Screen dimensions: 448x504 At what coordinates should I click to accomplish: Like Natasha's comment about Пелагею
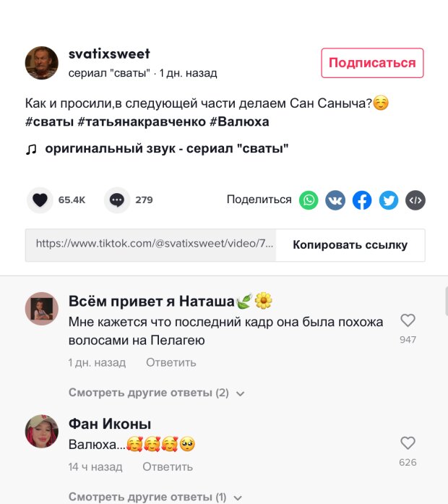[x=408, y=320]
